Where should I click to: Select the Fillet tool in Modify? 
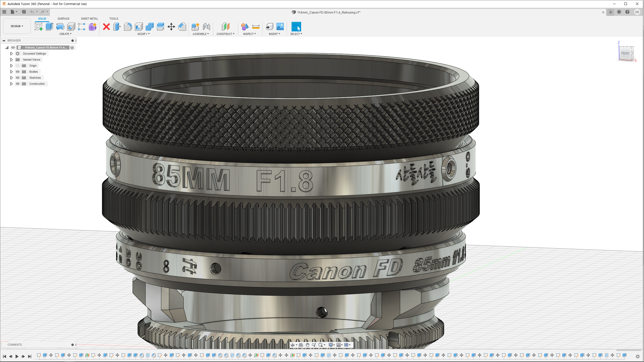128,26
